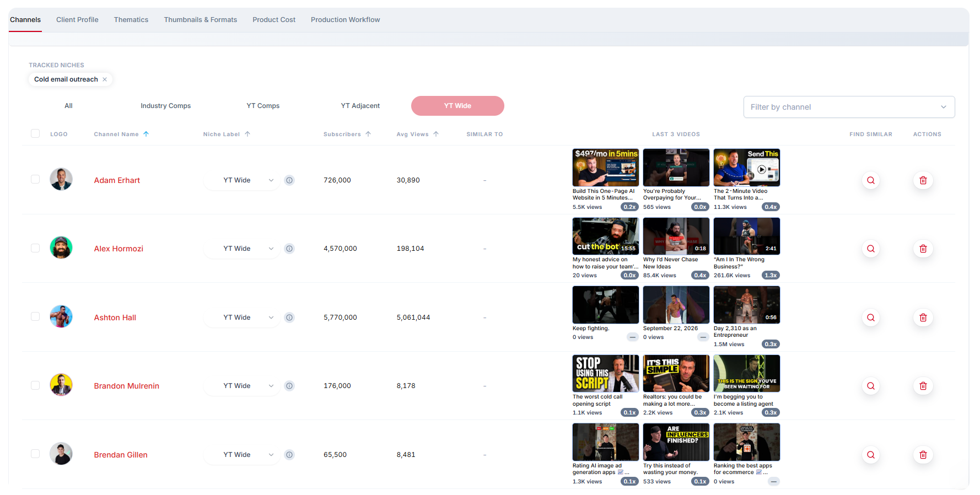Check the Alex Hormozi row checkbox
Image resolution: width=980 pixels, height=495 pixels.
coord(35,248)
